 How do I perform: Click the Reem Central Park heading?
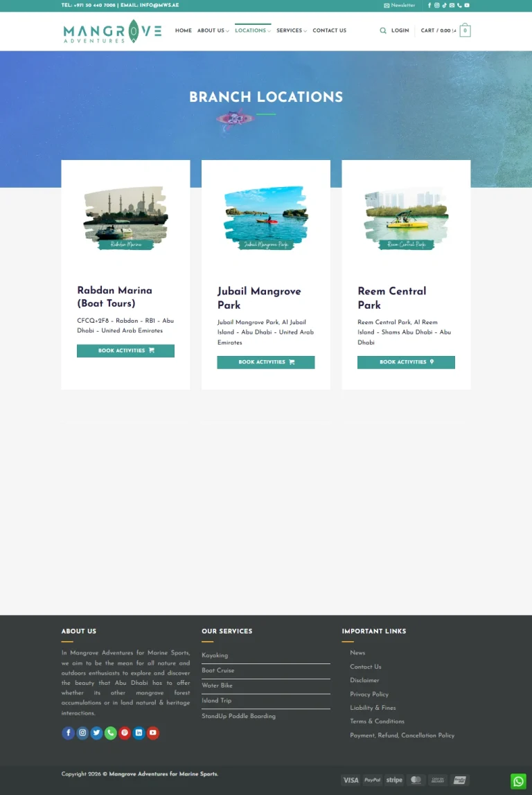coord(392,298)
